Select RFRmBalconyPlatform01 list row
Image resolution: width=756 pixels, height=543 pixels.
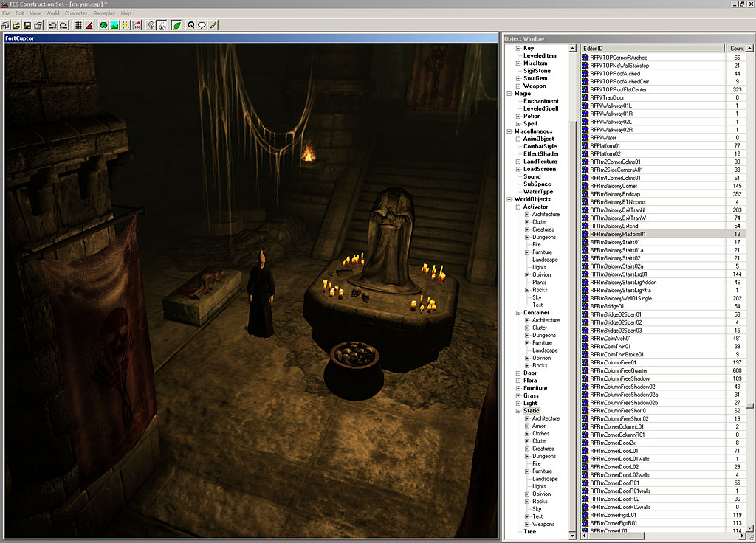pos(663,234)
